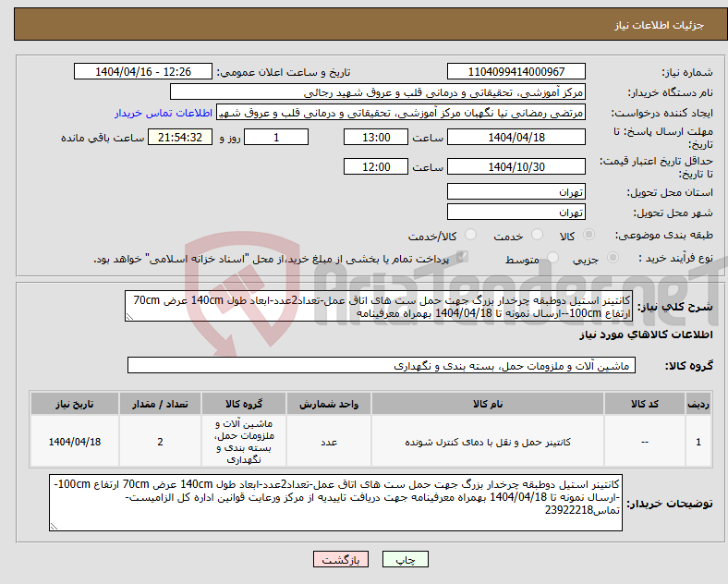Screen dimensions: 728x584
Task: Click resize handle of توضیحات خریدار textarea
Action: pos(54,527)
